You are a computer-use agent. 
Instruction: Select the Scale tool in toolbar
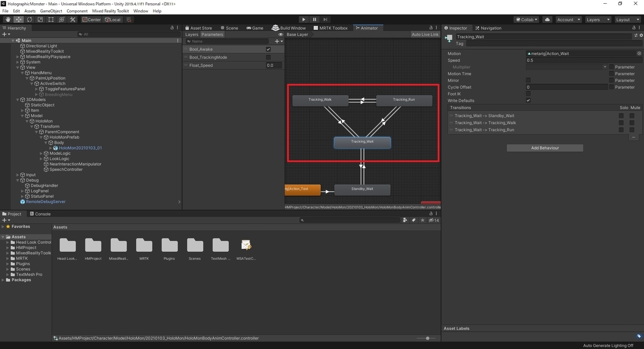[x=40, y=19]
